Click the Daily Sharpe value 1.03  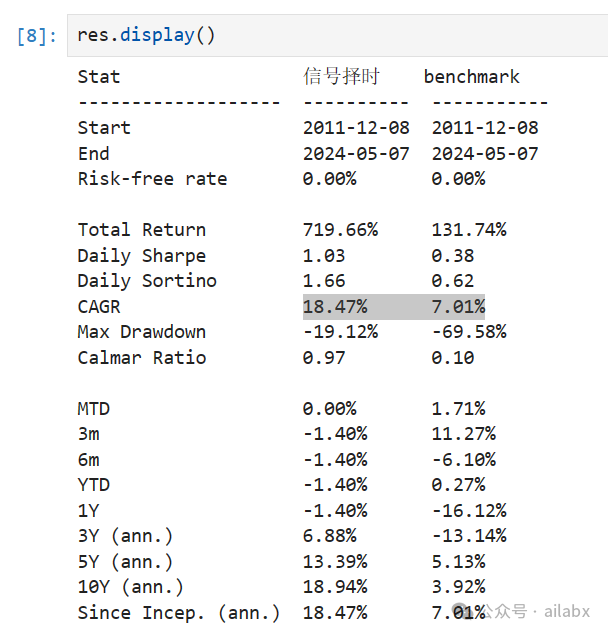pyautogui.click(x=324, y=256)
